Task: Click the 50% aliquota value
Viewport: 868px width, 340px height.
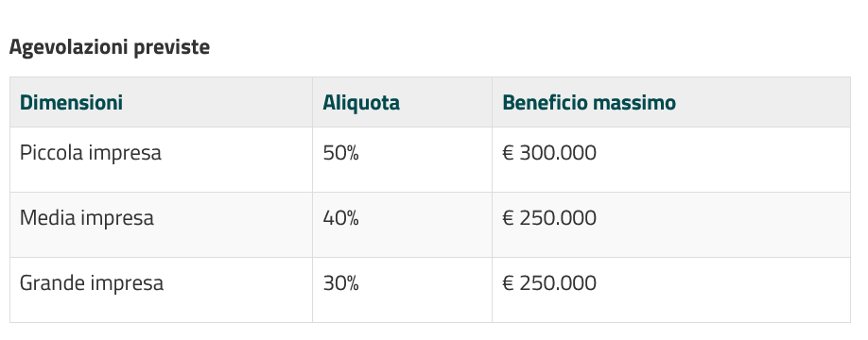Action: [341, 153]
